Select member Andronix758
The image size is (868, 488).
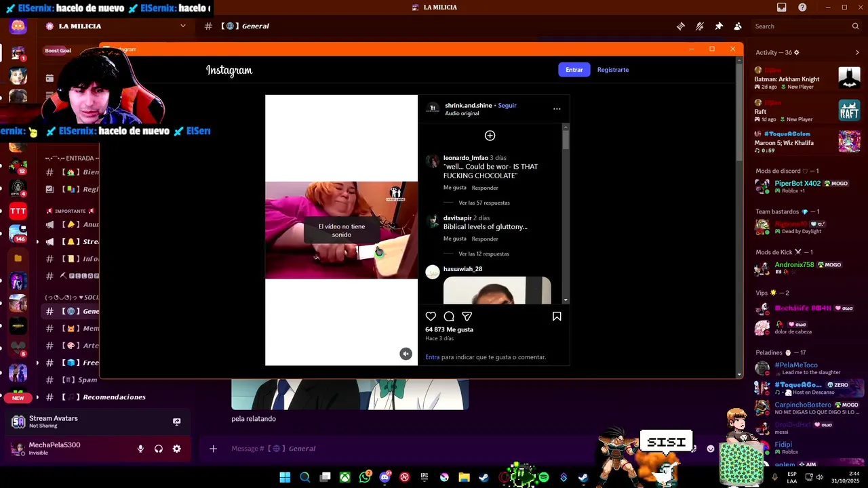(807, 268)
